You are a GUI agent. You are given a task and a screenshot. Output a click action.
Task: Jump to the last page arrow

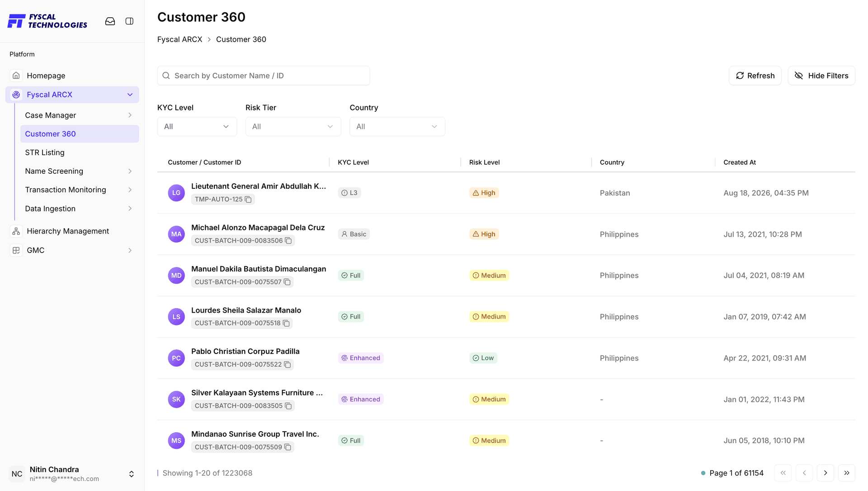coord(847,473)
